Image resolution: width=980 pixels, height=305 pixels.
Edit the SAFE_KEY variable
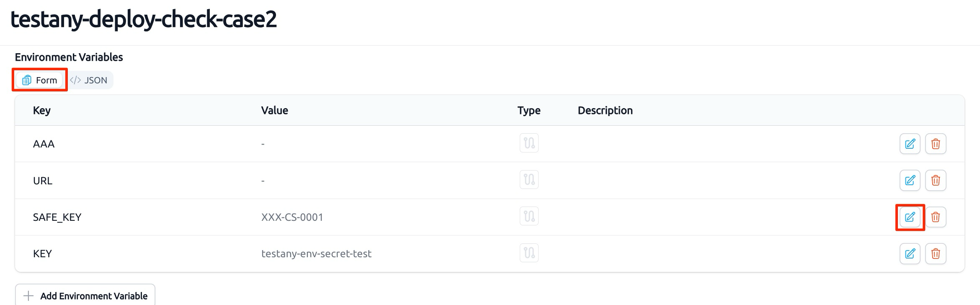pos(910,217)
